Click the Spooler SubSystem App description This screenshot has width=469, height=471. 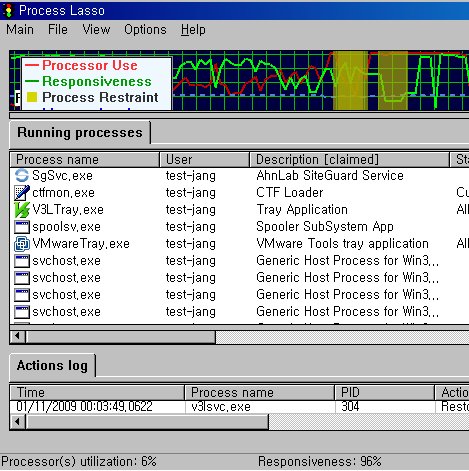click(x=325, y=227)
